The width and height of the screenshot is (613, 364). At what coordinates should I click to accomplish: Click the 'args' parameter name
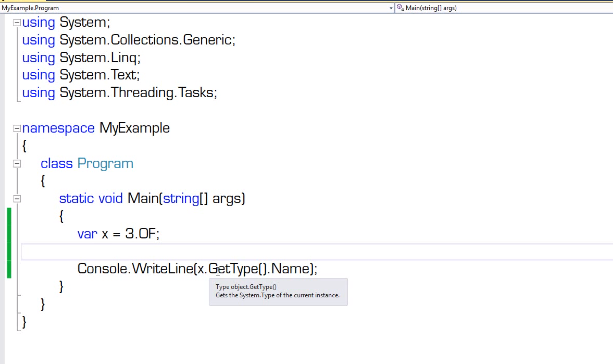pyautogui.click(x=226, y=199)
